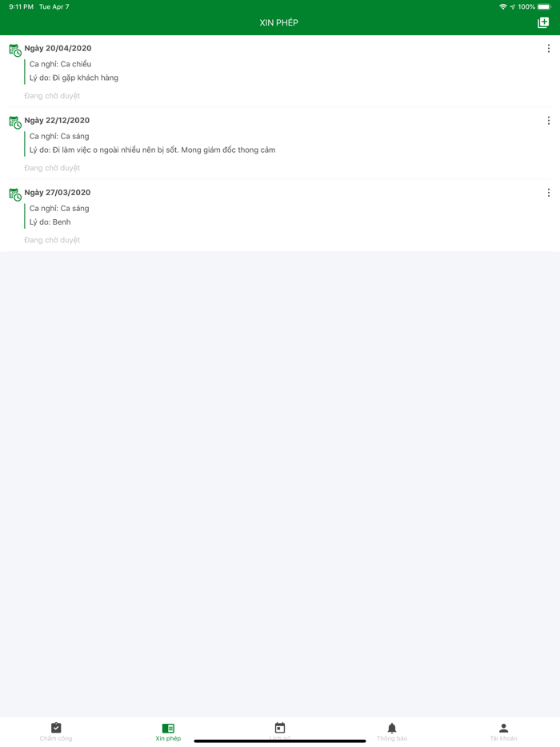Tap the add new leave request icon
560x747 pixels.
tap(543, 22)
